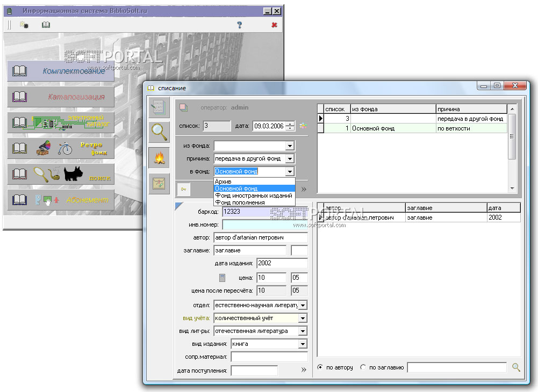Increment the date with the up spinner
Viewport: 538px width, 392px height.
[291, 124]
